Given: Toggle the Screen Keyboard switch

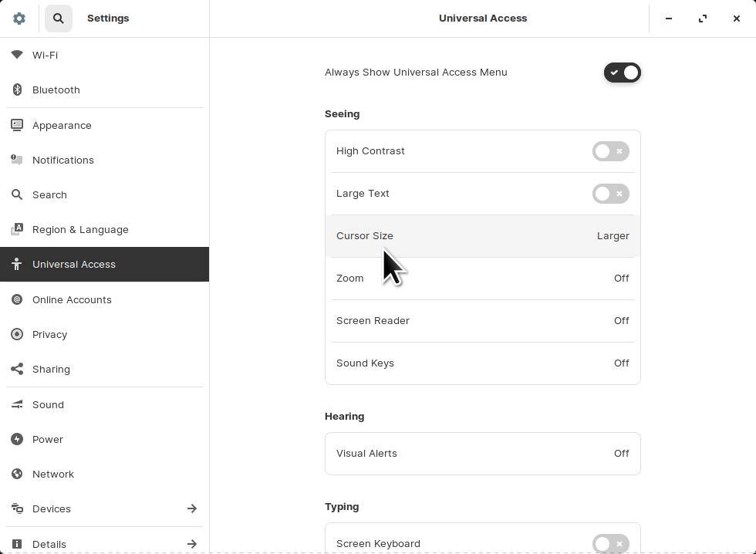Looking at the screenshot, I should [x=610, y=544].
